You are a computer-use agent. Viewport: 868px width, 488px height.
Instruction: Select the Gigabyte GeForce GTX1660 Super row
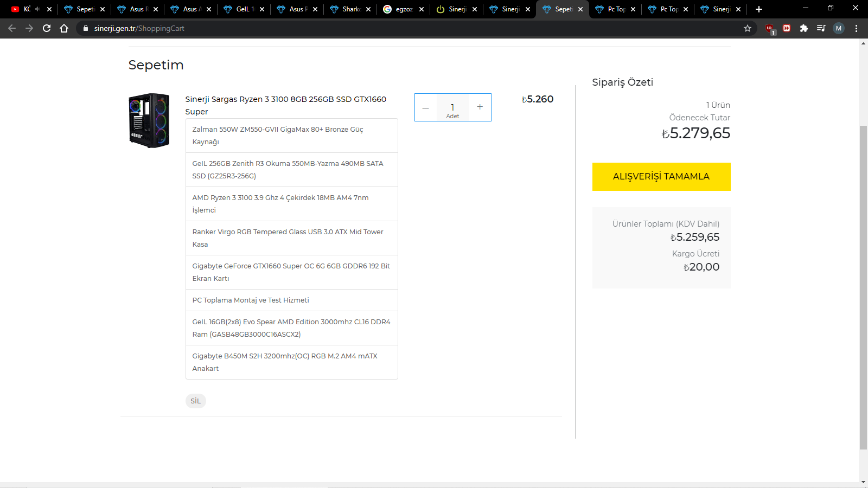[x=292, y=272]
